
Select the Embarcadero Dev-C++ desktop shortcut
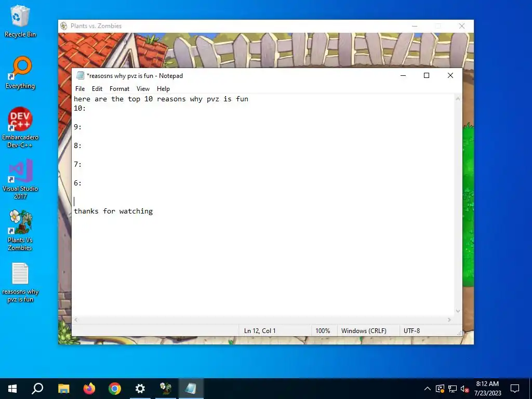click(20, 128)
